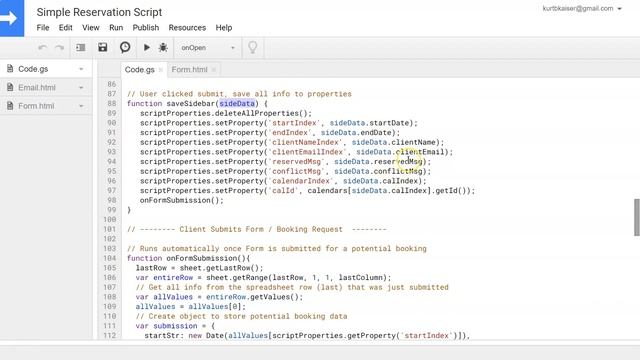Click the 'calId' string on line 97
The height and width of the screenshot is (360, 640).
(283, 191)
